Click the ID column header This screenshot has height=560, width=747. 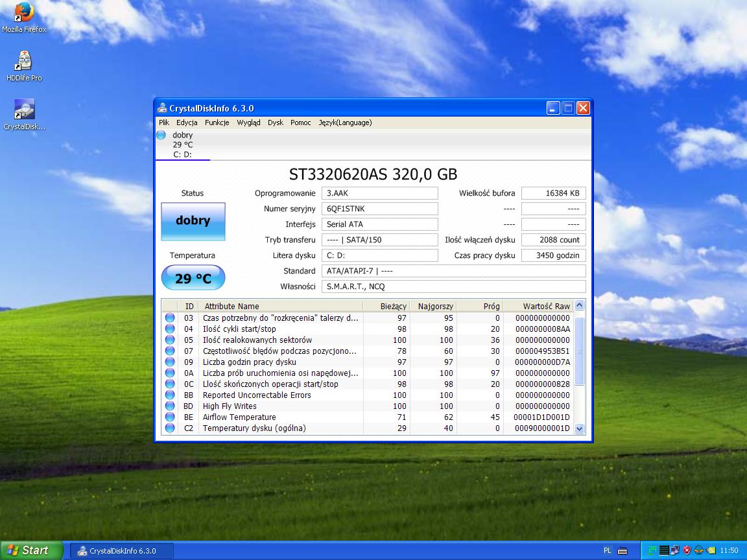coord(189,306)
